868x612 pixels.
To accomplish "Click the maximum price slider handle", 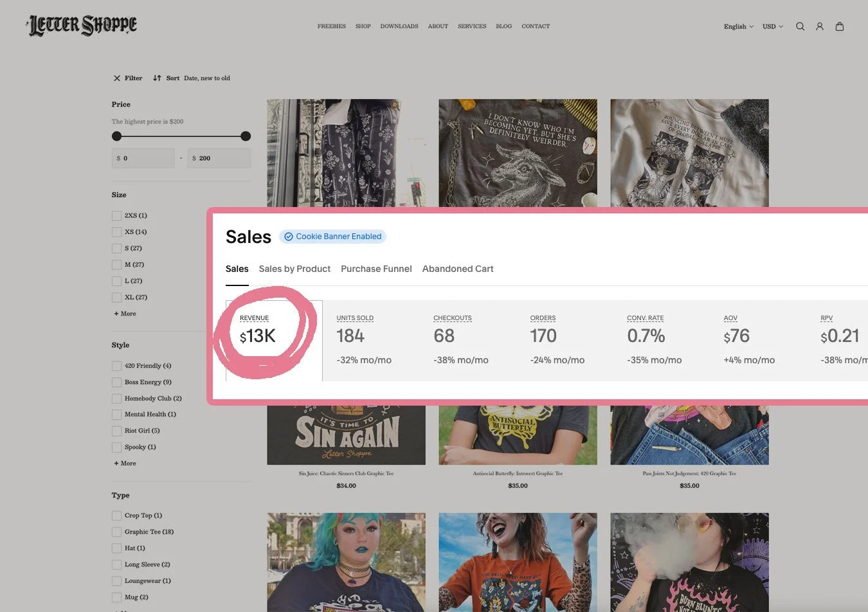I will tap(246, 136).
